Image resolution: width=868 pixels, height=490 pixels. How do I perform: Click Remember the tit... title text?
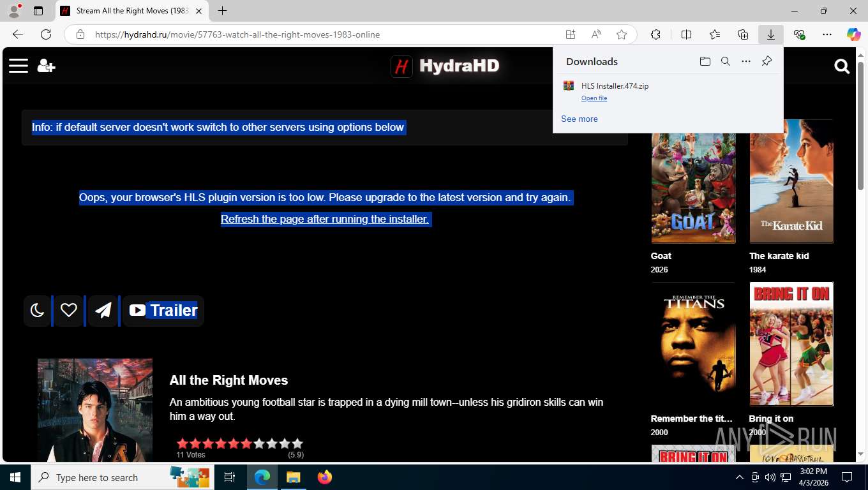[x=692, y=419]
